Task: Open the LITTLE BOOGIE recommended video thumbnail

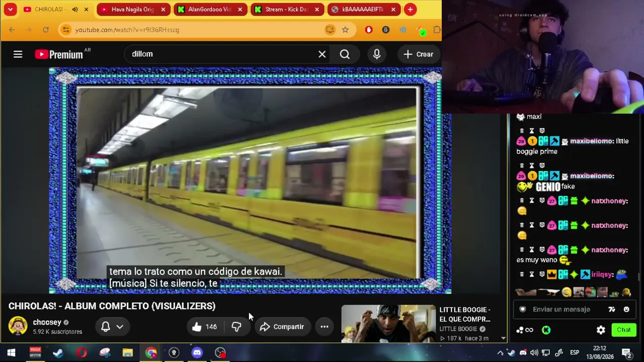Action: click(388, 324)
